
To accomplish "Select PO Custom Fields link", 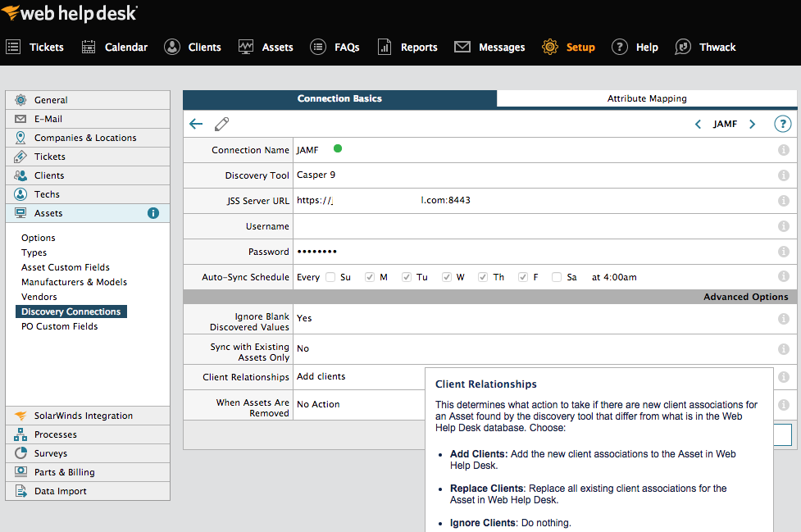I will (x=59, y=326).
